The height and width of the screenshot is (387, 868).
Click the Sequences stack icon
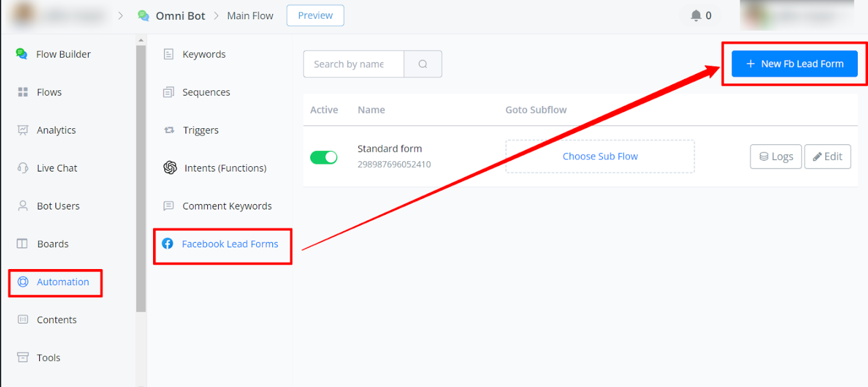tap(169, 92)
